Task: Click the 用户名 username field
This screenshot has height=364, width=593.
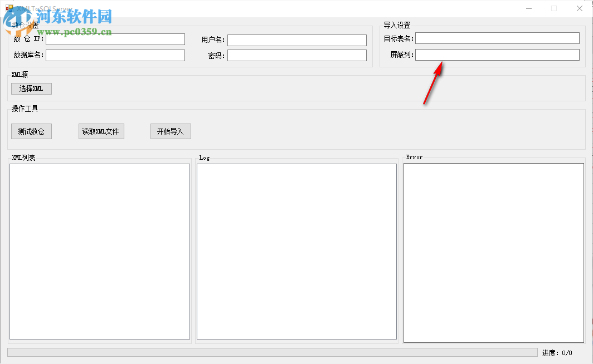Action: pyautogui.click(x=296, y=40)
